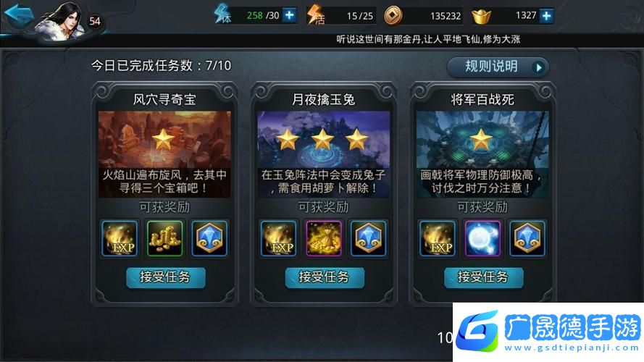Add gold ingots with plus icon

[547, 16]
